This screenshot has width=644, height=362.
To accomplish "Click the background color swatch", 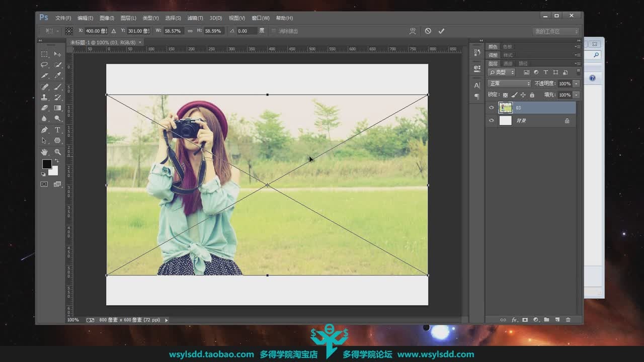I will (x=55, y=171).
